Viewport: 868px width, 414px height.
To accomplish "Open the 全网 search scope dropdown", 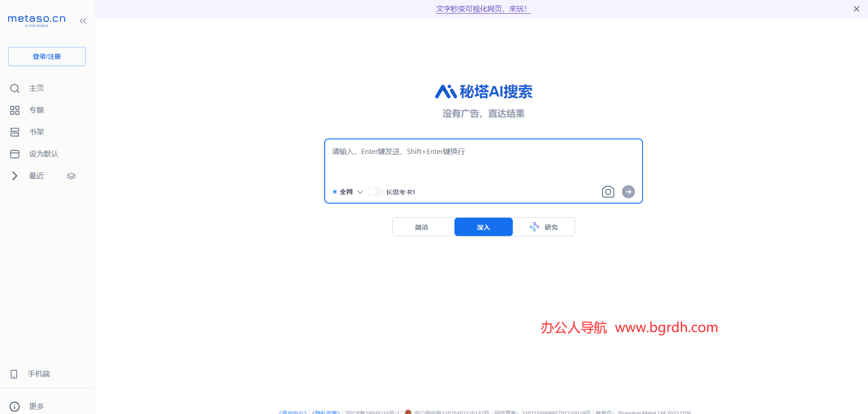I will [x=360, y=192].
